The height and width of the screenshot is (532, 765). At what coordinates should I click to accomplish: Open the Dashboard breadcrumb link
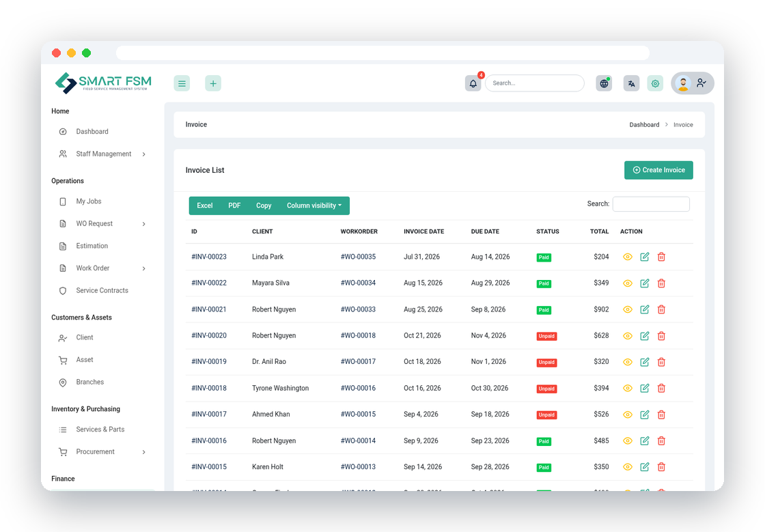tap(644, 125)
